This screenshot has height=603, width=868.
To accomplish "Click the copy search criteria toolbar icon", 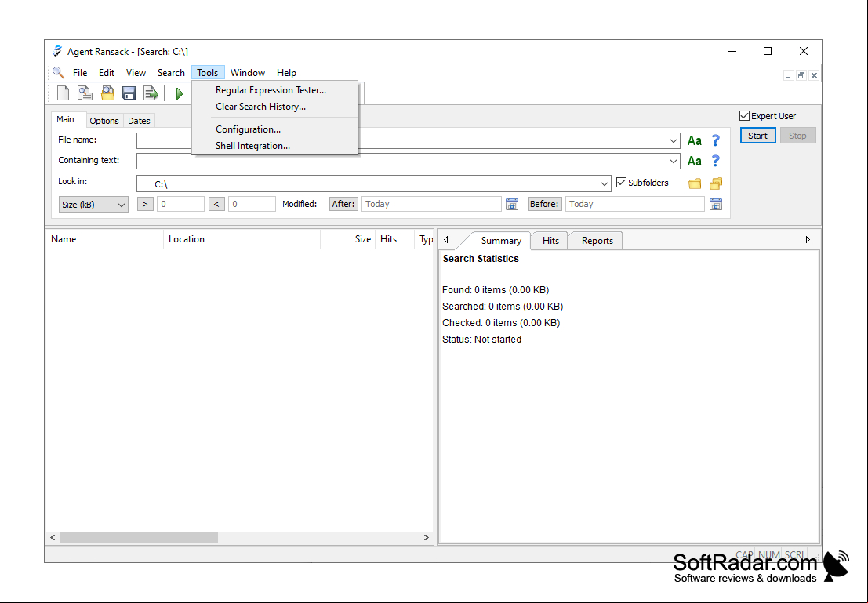I will pos(85,93).
